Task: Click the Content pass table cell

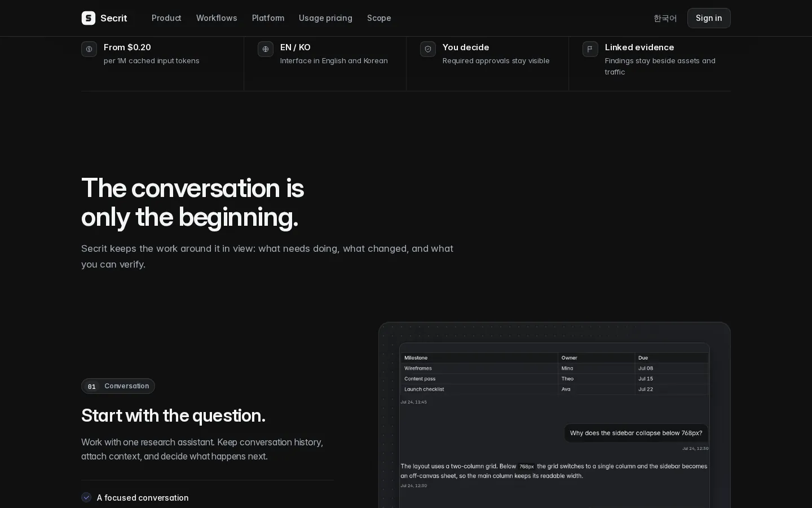Action: tap(479, 379)
